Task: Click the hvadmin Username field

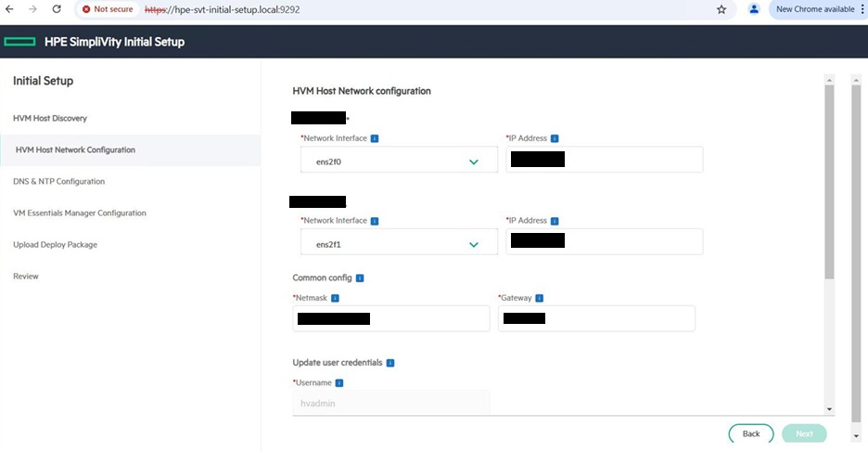Action: pyautogui.click(x=391, y=403)
